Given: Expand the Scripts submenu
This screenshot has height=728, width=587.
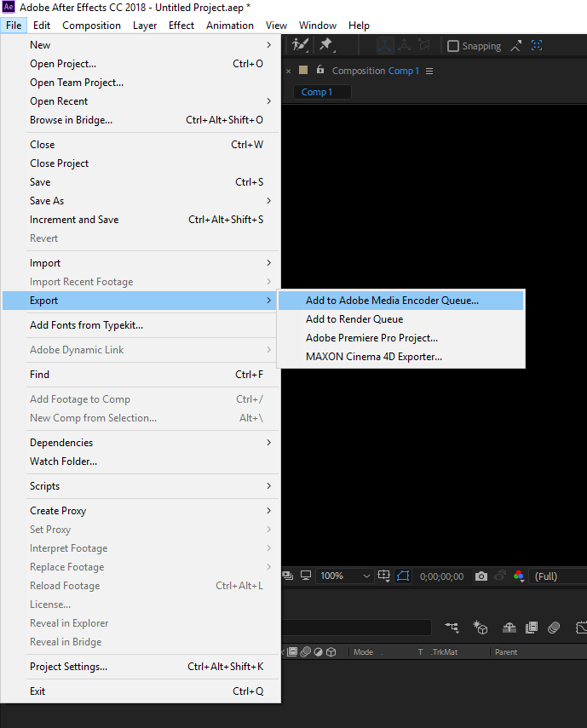Looking at the screenshot, I should [x=141, y=486].
